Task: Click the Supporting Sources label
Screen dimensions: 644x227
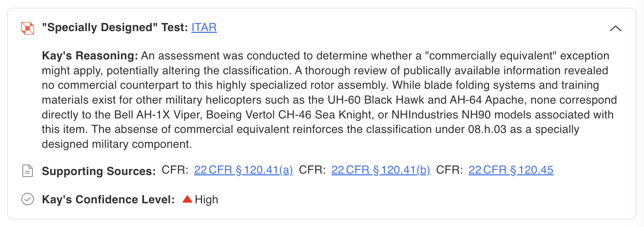Action: click(99, 171)
